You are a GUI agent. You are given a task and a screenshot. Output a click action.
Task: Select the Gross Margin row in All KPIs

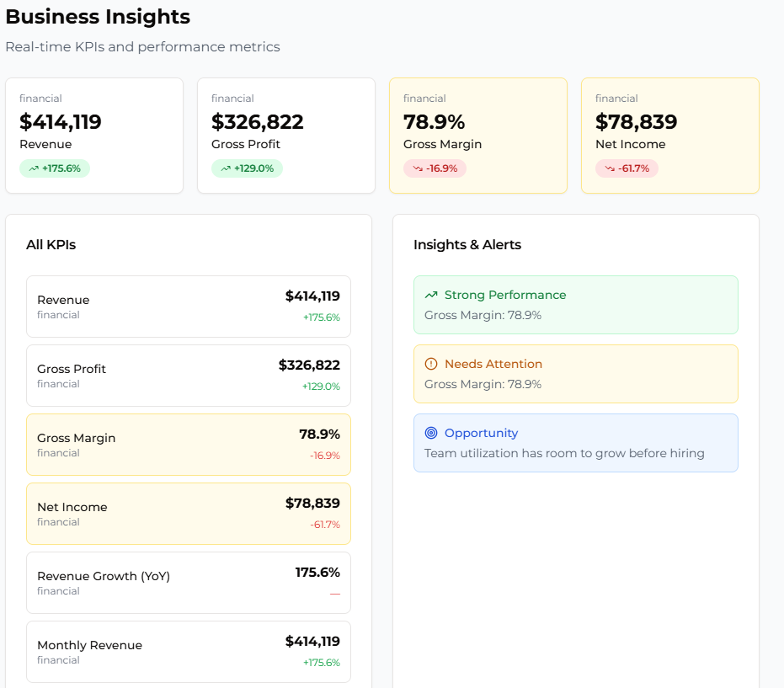click(x=188, y=444)
